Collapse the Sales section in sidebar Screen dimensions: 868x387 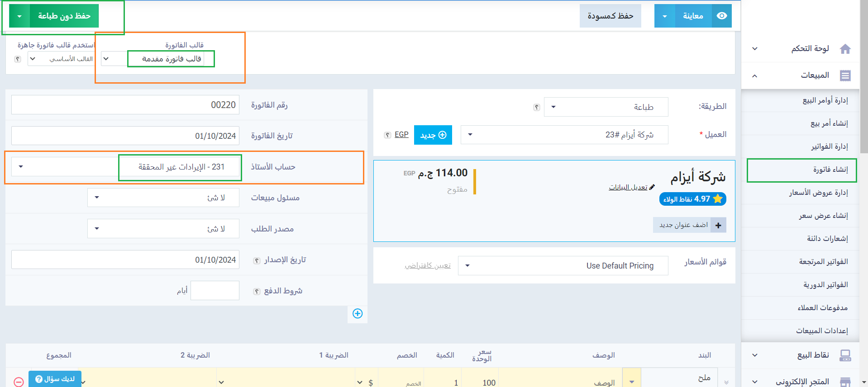(x=754, y=76)
